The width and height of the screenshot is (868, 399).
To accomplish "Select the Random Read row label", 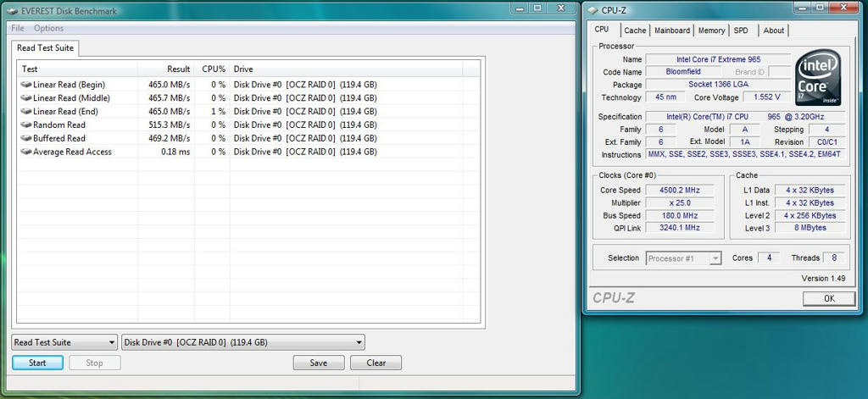I will click(59, 125).
